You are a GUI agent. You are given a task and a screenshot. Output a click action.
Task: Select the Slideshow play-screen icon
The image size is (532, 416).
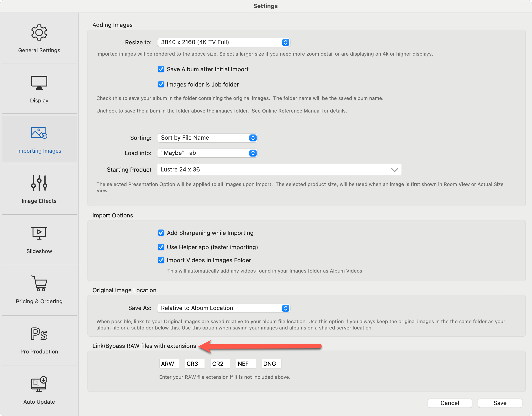(39, 233)
